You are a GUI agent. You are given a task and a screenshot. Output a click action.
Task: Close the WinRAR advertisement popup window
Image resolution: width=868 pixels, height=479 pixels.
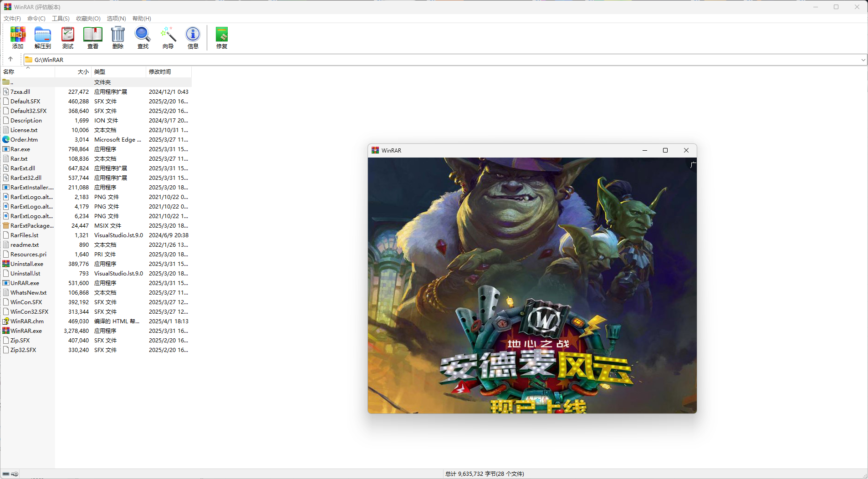click(686, 150)
